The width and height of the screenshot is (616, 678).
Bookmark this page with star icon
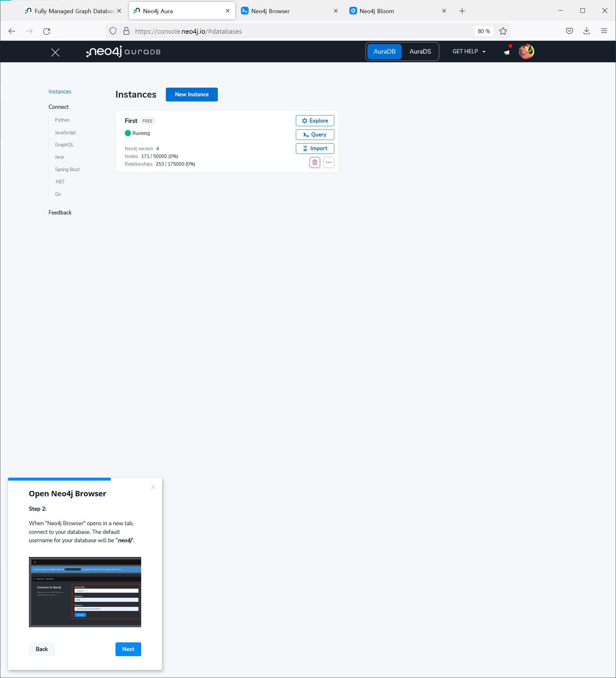[503, 31]
